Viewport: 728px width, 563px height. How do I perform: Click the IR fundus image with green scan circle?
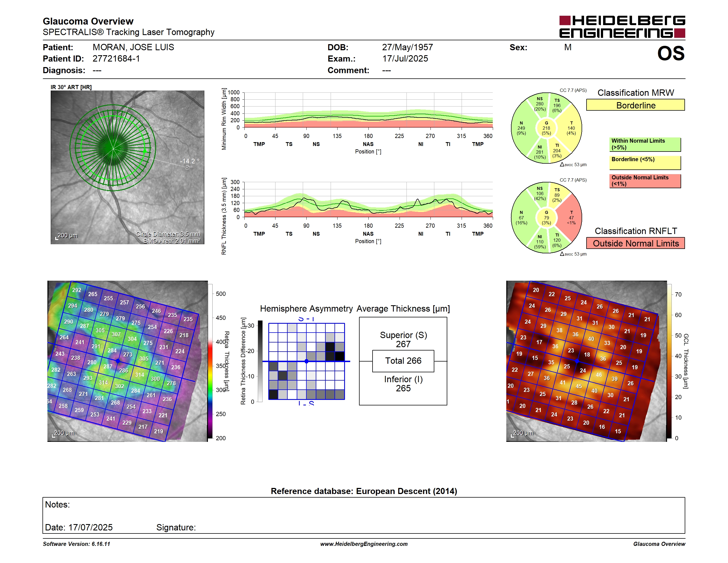(x=127, y=167)
